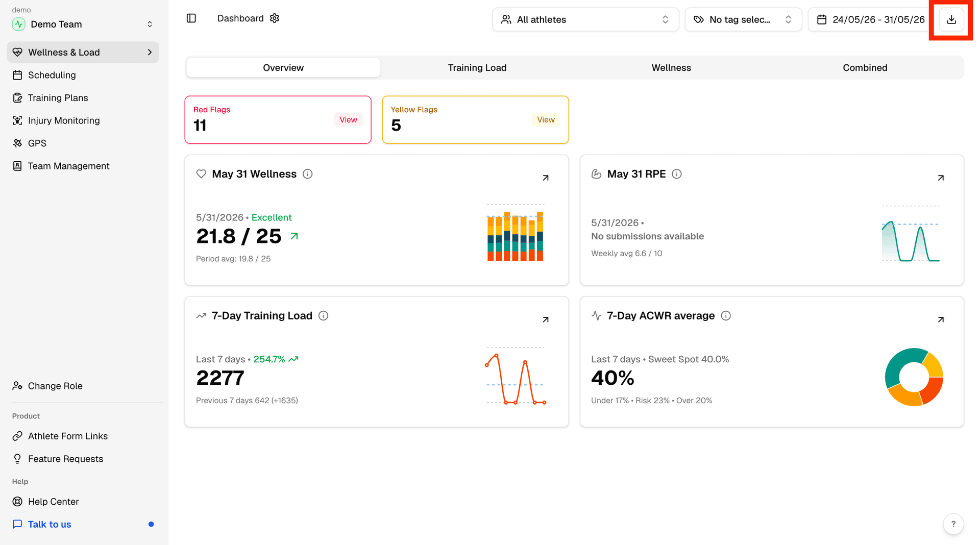Viewport: 980px width, 545px height.
Task: Click 'Under 17% • Risk 23% • Over 20%' text
Action: click(651, 401)
